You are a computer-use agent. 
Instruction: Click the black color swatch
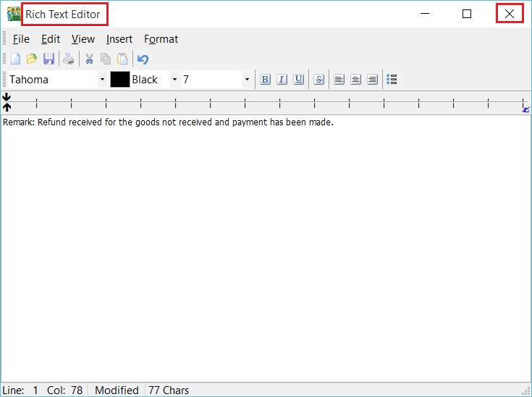point(120,80)
